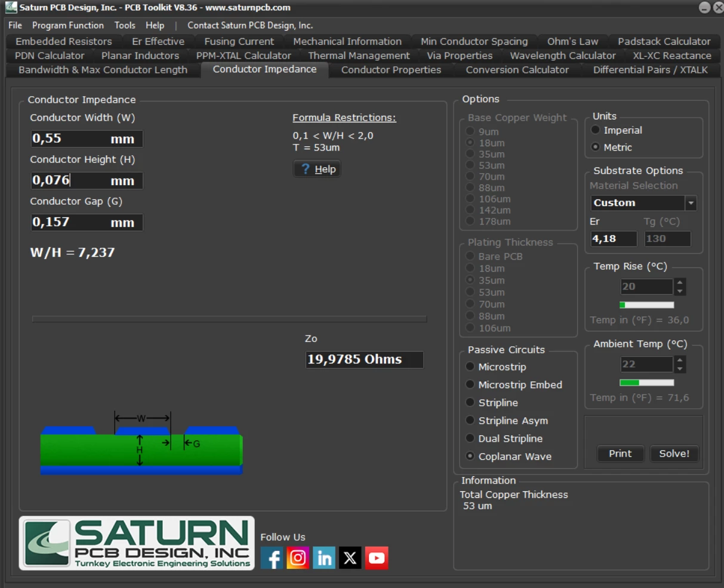724x588 pixels.
Task: Switch to the Mechanical Information tab
Action: [347, 41]
